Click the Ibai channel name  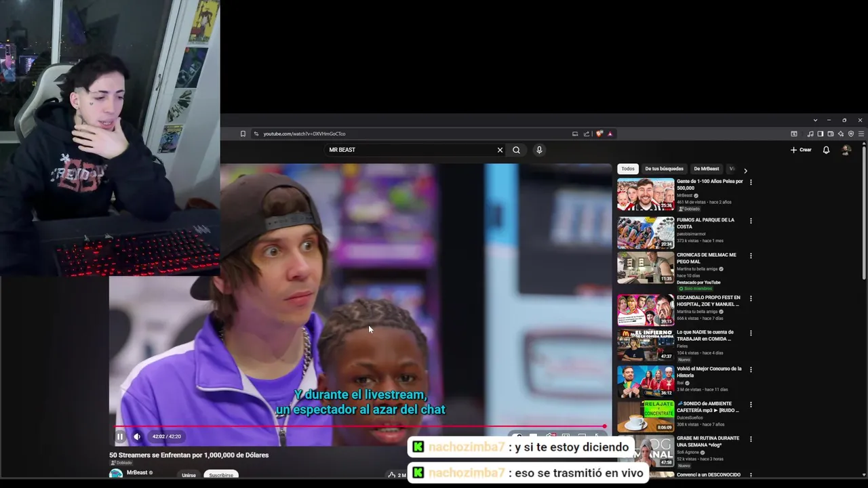[x=682, y=383]
